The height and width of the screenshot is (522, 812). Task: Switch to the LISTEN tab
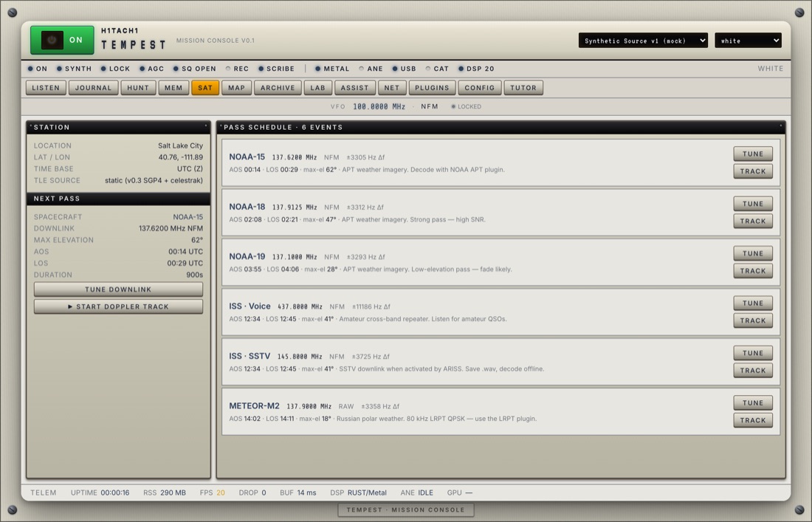46,88
